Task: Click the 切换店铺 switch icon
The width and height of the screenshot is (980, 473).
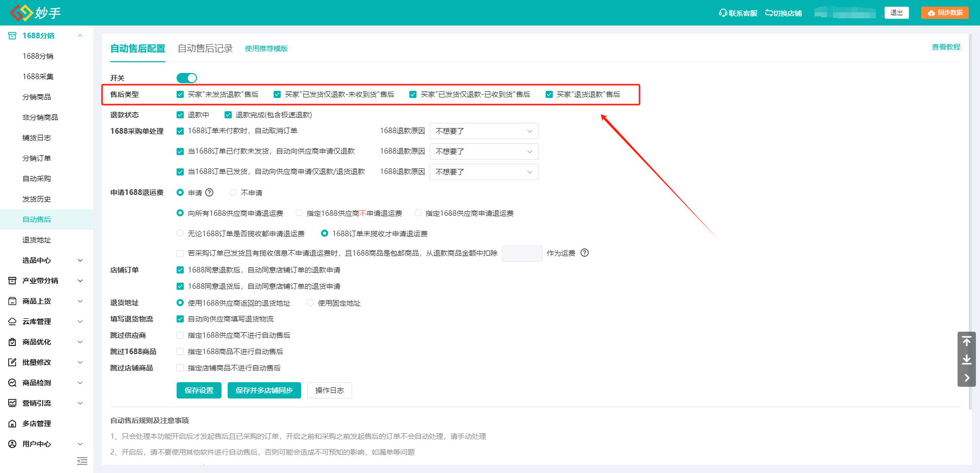Action: click(769, 13)
